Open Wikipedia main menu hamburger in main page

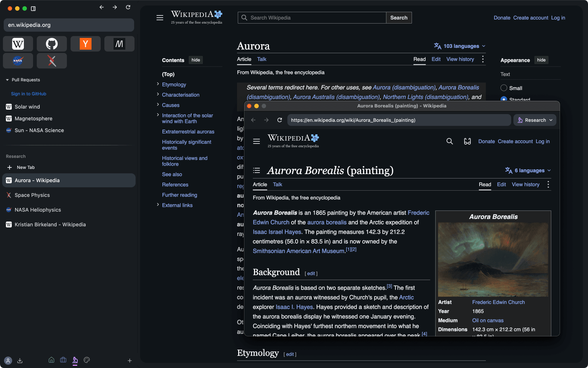(160, 18)
